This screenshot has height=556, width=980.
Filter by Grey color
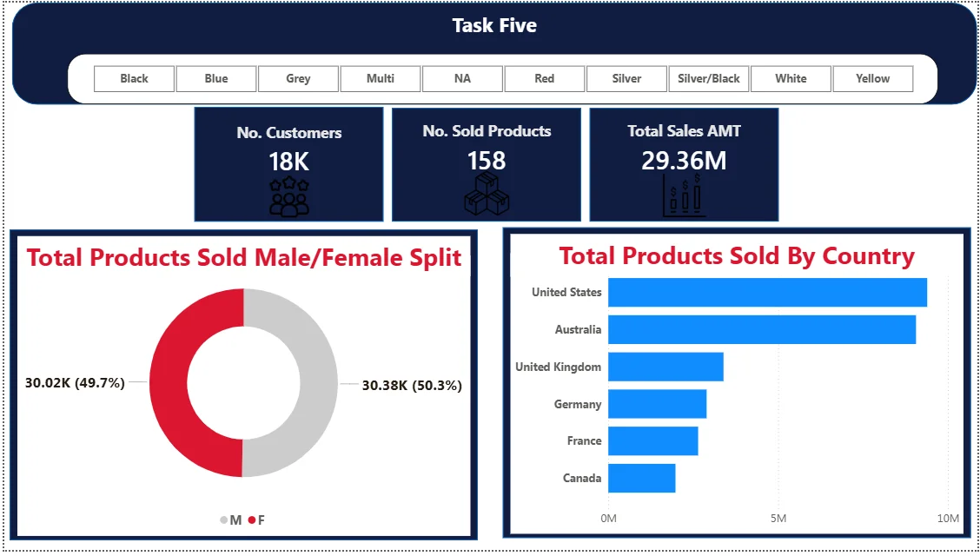298,78
